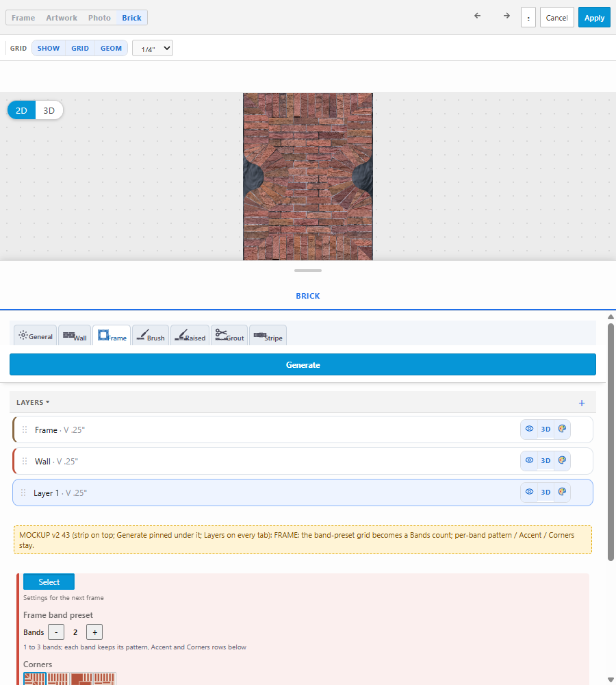The height and width of the screenshot is (685, 616).
Task: Grab the Frame layer drag handle
Action: coord(25,430)
